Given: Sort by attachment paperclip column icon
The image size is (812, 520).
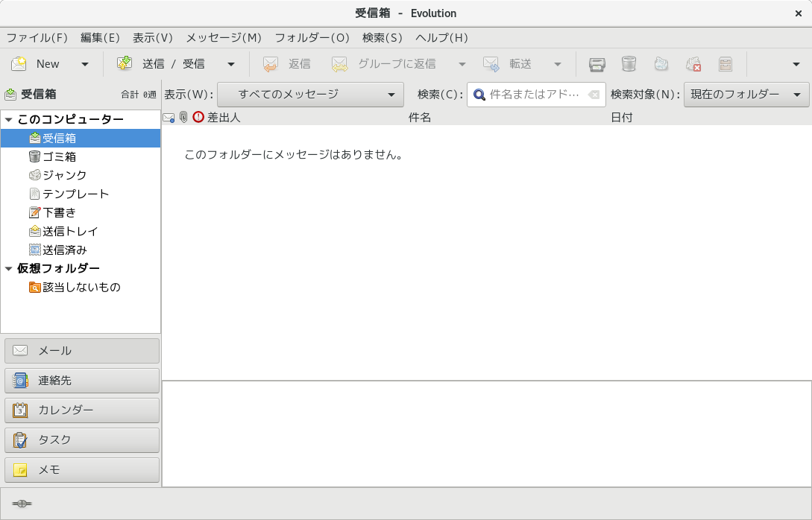Looking at the screenshot, I should click(183, 117).
